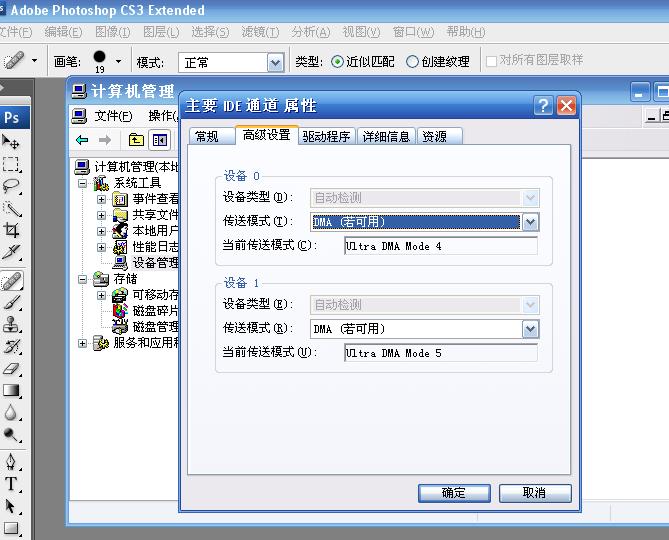Select the Gradient tool
669x540 pixels.
pyautogui.click(x=12, y=391)
